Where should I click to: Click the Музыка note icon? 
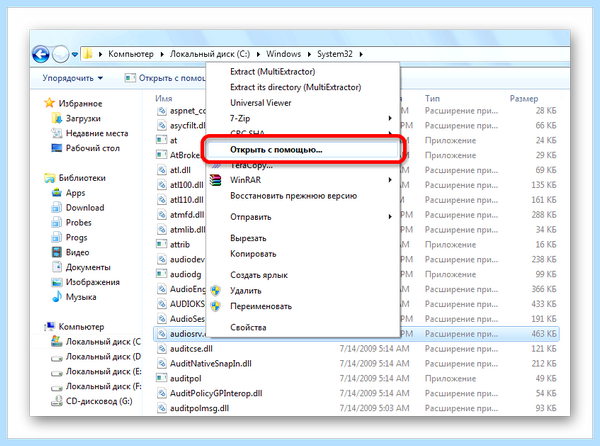pyautogui.click(x=57, y=296)
